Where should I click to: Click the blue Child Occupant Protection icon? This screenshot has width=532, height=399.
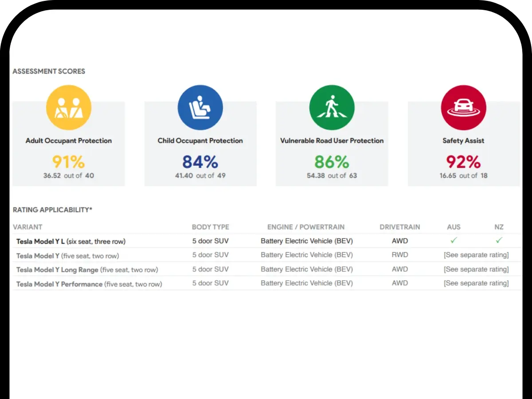click(x=200, y=108)
